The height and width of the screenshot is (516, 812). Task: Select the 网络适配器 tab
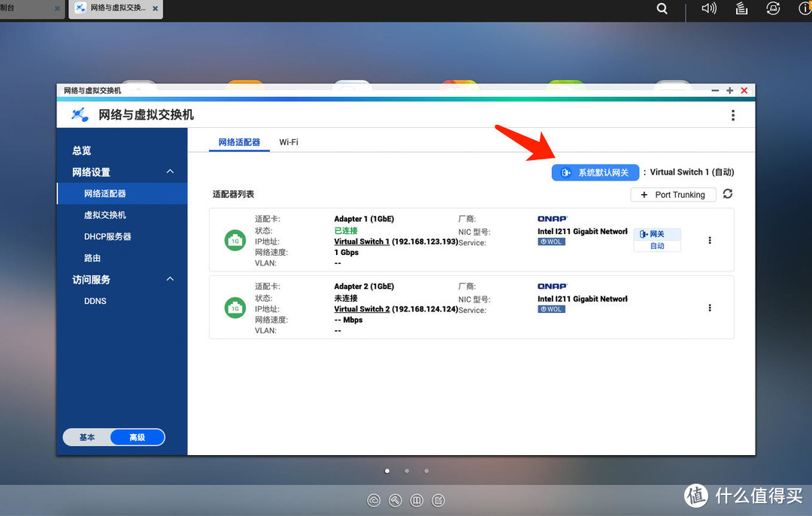point(239,142)
